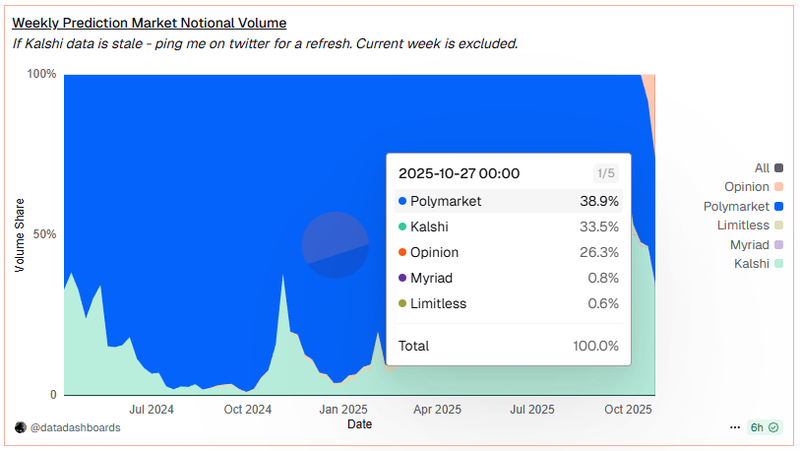Toggle the All series in legend

763,168
